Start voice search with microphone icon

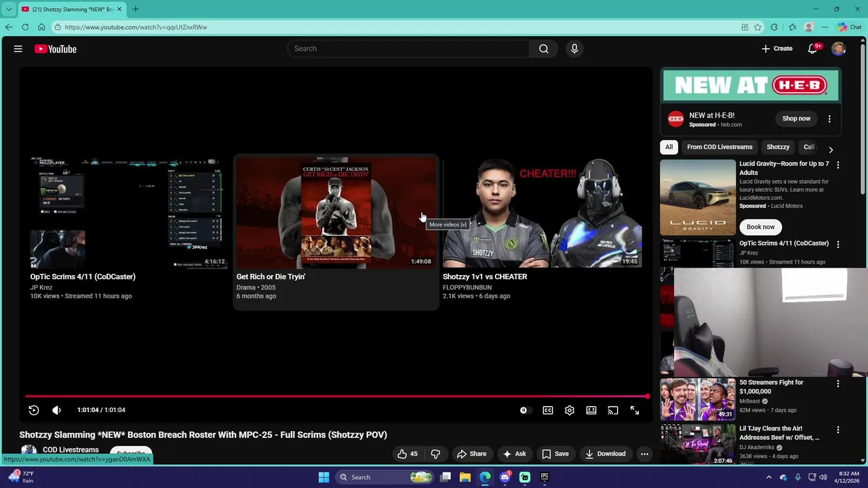click(574, 49)
